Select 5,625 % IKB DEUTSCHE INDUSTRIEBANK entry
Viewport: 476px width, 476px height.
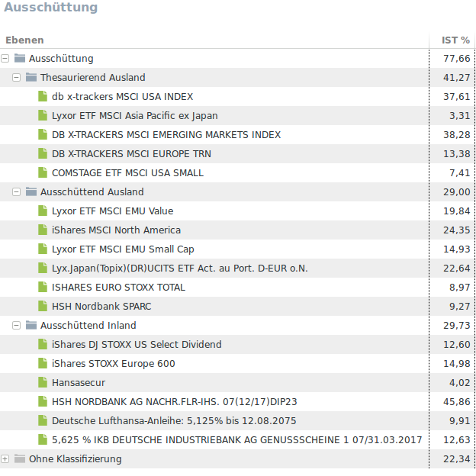[x=236, y=440]
